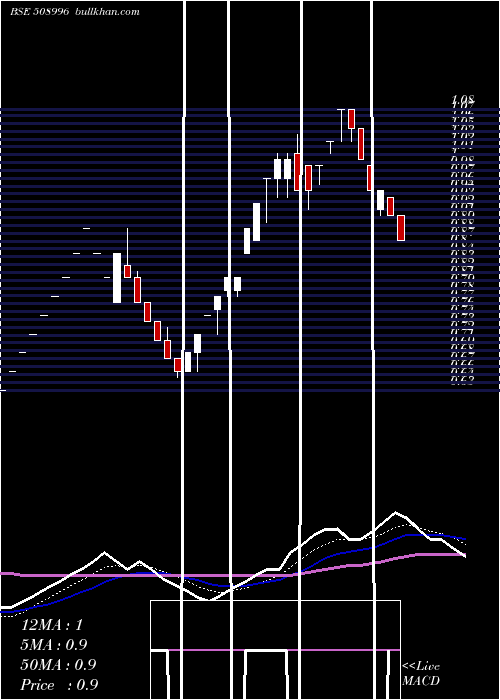The height and width of the screenshot is (700, 500).
Task: Click the 12MA : 1 legend value
Action: tap(52, 625)
